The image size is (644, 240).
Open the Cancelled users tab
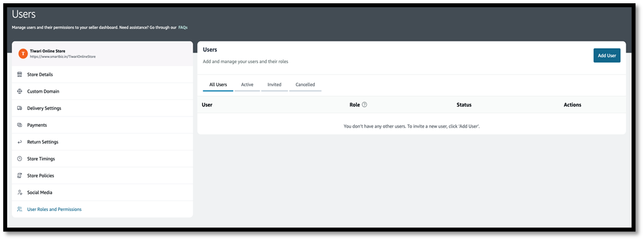point(305,85)
